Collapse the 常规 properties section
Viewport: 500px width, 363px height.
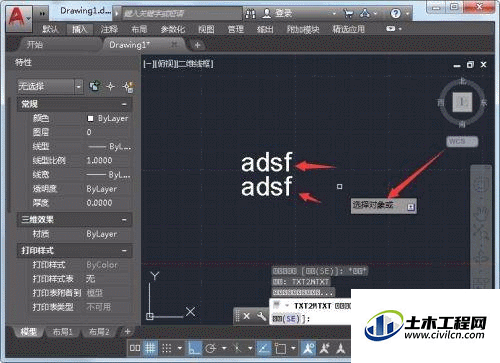124,104
